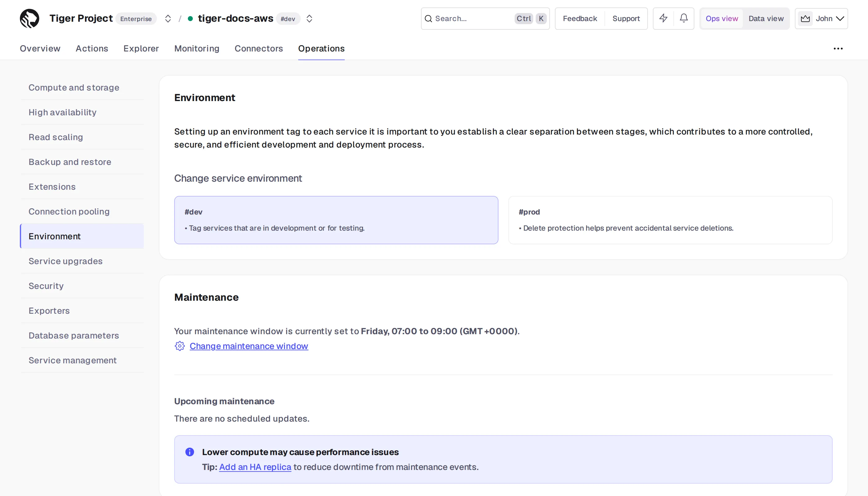Open Read scaling in the sidebar

click(x=82, y=137)
